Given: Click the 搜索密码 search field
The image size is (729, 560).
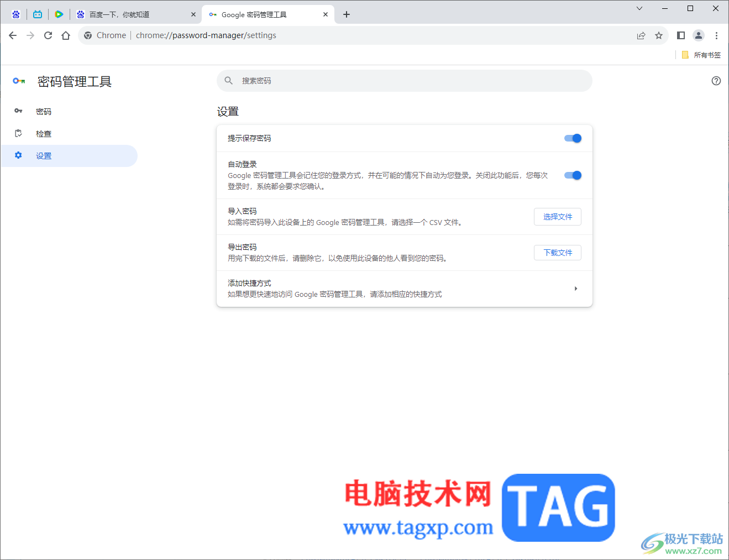Looking at the screenshot, I should (x=405, y=81).
